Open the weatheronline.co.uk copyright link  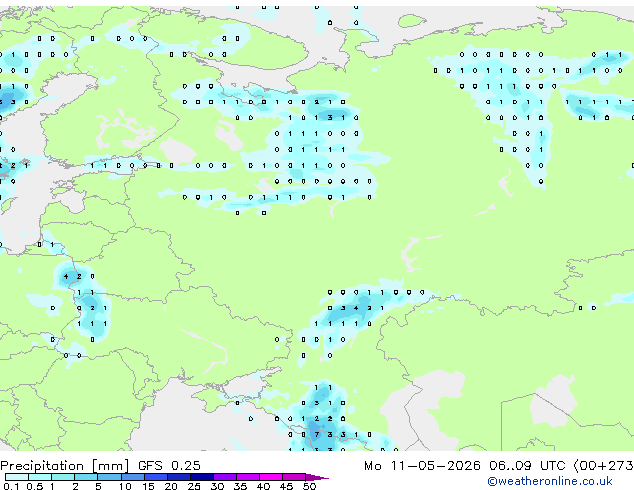(549, 481)
